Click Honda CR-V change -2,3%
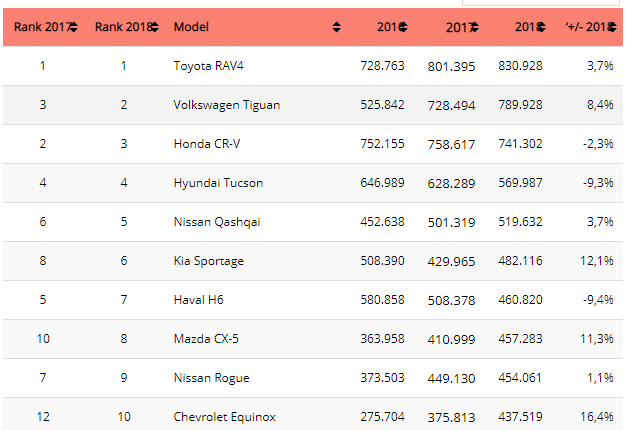626x430 pixels. tap(598, 144)
